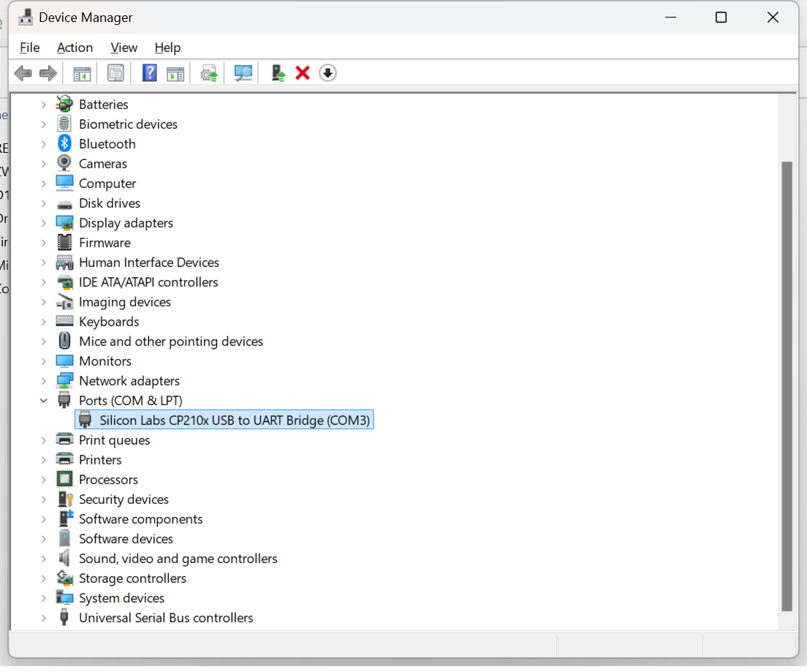Image resolution: width=807 pixels, height=672 pixels.
Task: Expand the Network adapters category
Action: [x=43, y=380]
